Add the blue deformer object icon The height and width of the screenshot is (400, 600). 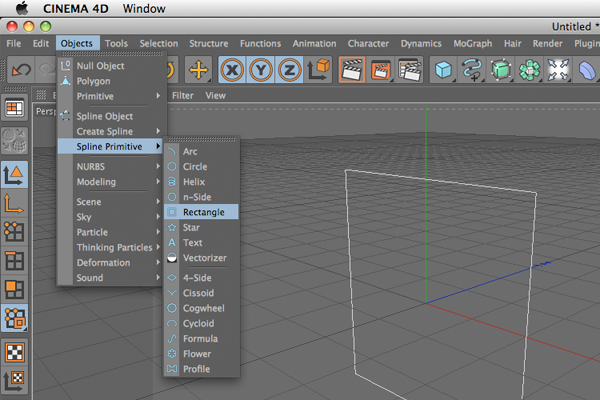point(586,70)
